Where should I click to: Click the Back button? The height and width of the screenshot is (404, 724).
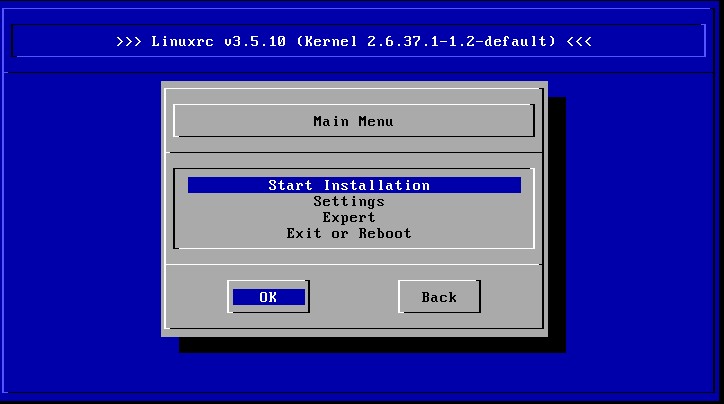point(439,297)
